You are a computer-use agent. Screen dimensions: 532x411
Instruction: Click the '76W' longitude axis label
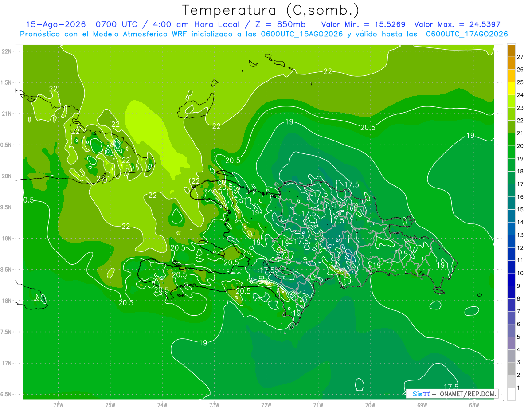58,405
